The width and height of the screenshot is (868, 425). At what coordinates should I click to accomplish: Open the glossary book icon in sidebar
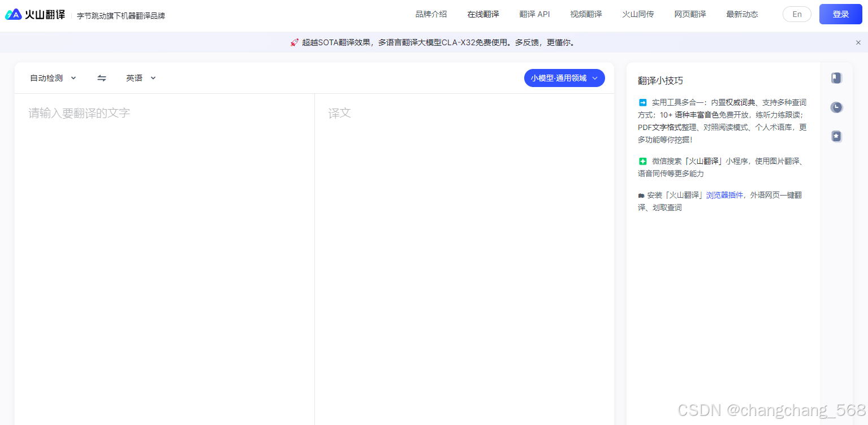[836, 78]
